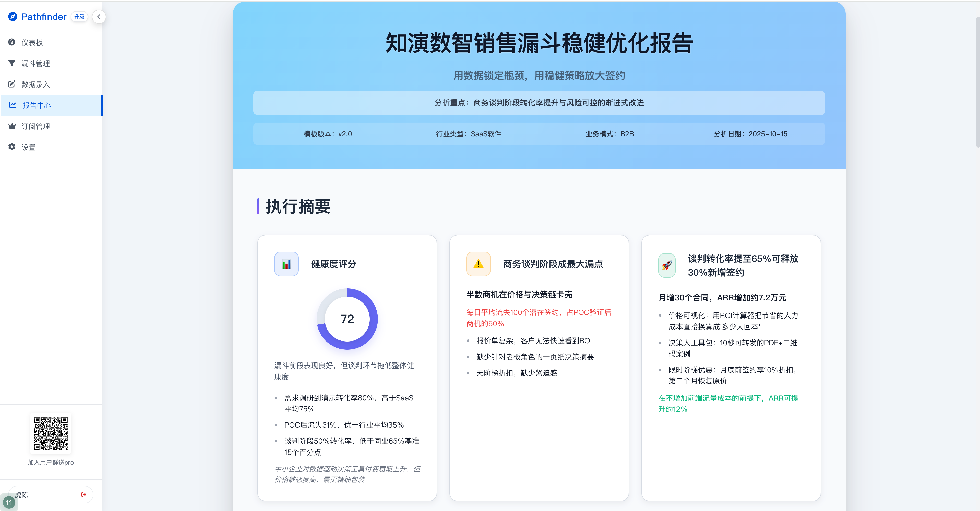Select the 仪表板 dashboard icon

[12, 42]
